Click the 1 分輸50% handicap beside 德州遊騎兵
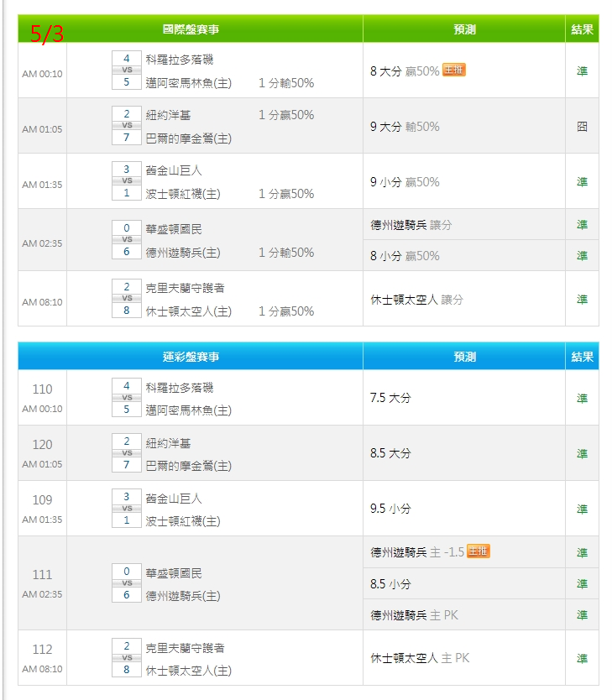This screenshot has height=700, width=612. 286,253
